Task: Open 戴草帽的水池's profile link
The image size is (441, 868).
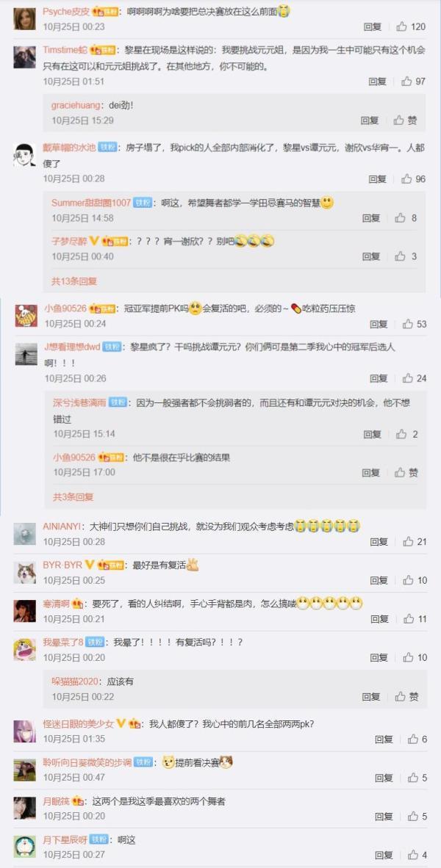Action: (68, 148)
